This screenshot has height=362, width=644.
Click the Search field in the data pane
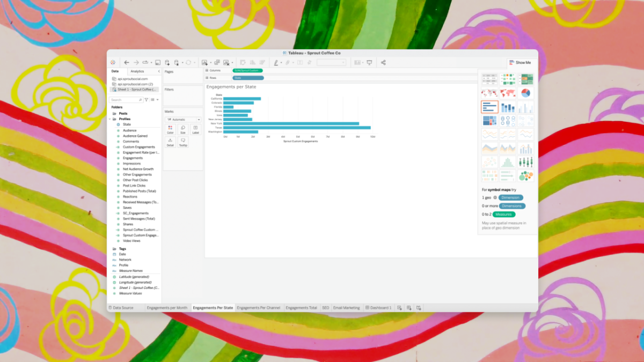click(126, 100)
